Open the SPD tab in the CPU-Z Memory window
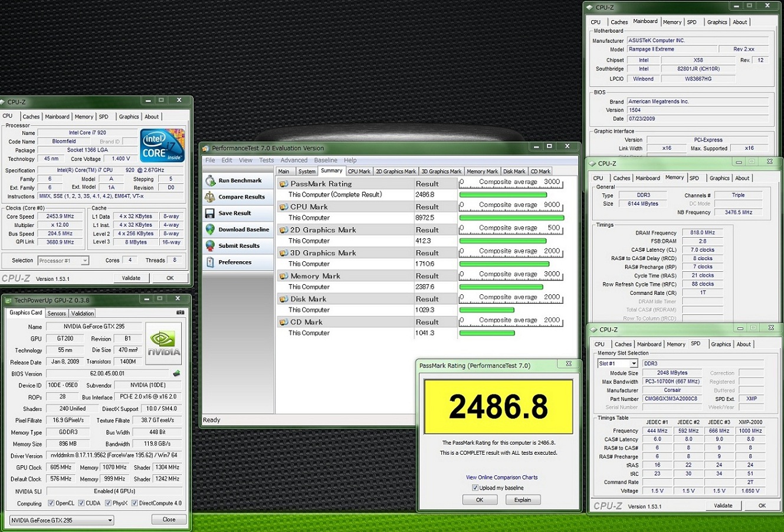This screenshot has width=784, height=532. (694, 178)
